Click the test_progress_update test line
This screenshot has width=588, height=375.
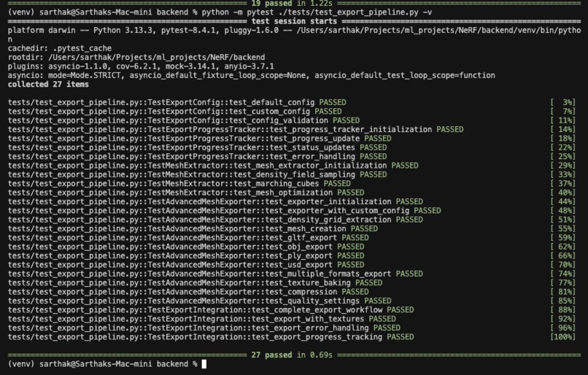click(199, 139)
